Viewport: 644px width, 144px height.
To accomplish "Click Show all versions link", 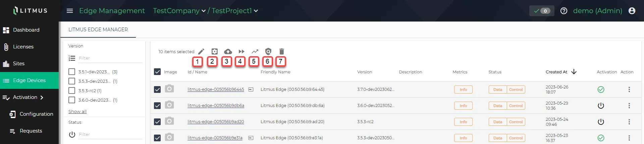I will (77, 111).
